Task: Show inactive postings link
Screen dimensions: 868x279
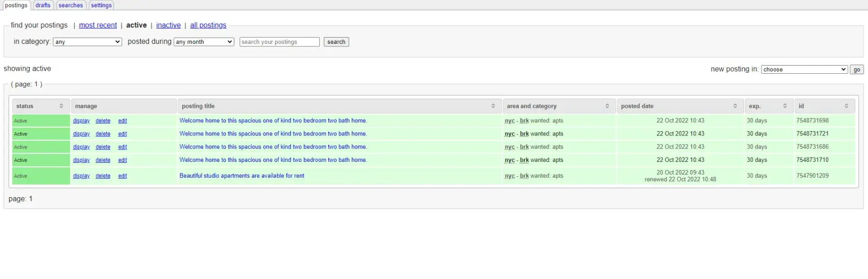Action: 168,25
